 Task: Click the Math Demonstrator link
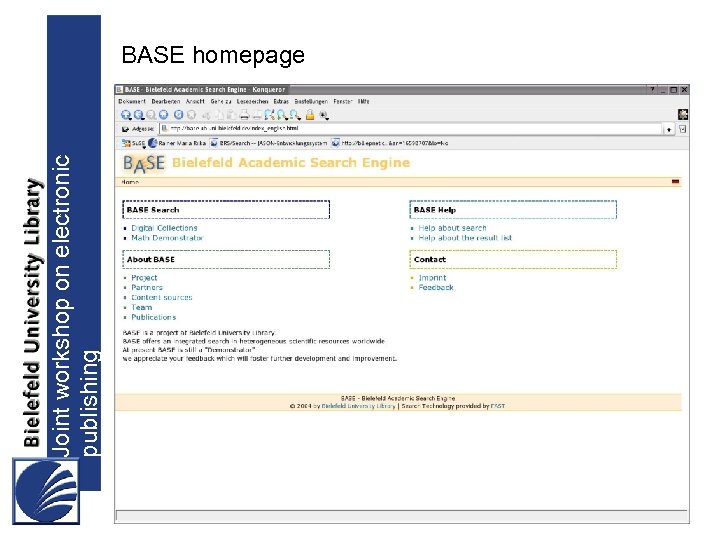tap(167, 238)
